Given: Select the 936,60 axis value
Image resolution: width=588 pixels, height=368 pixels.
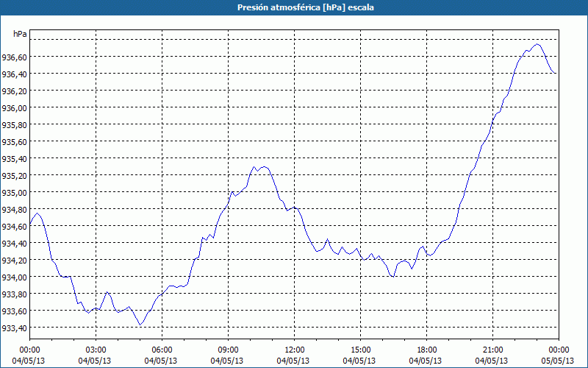Looking at the screenshot, I should pyautogui.click(x=14, y=57).
